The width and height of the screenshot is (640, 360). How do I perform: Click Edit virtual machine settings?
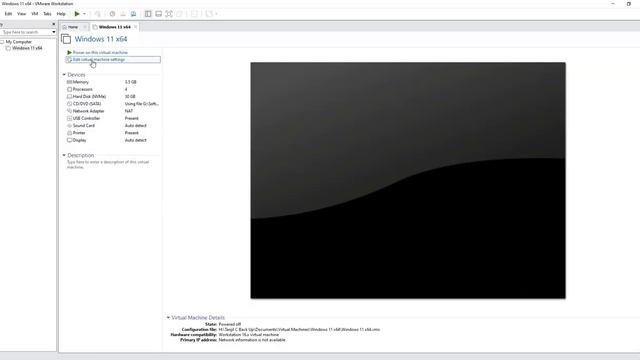(98, 60)
